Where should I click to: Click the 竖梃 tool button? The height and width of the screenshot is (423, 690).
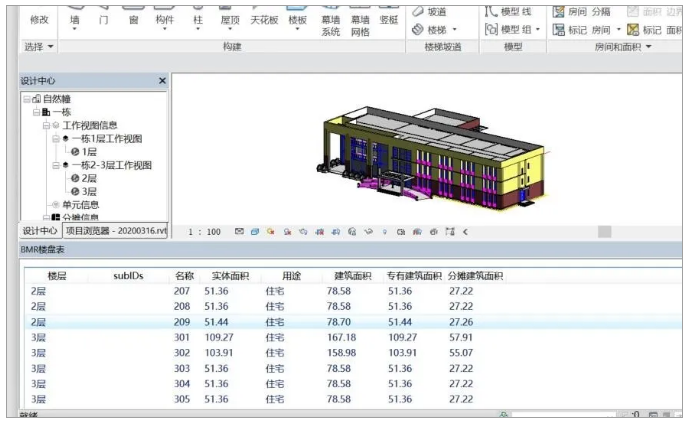(x=389, y=19)
